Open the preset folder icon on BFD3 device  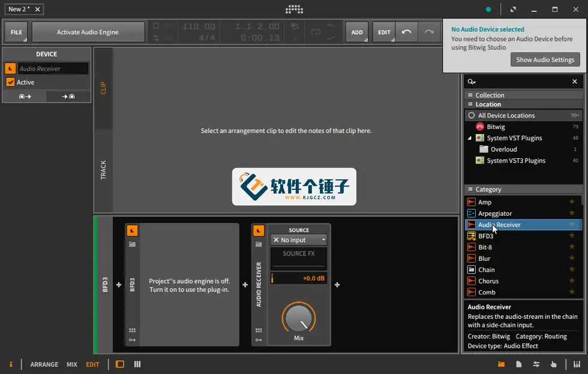pyautogui.click(x=132, y=245)
